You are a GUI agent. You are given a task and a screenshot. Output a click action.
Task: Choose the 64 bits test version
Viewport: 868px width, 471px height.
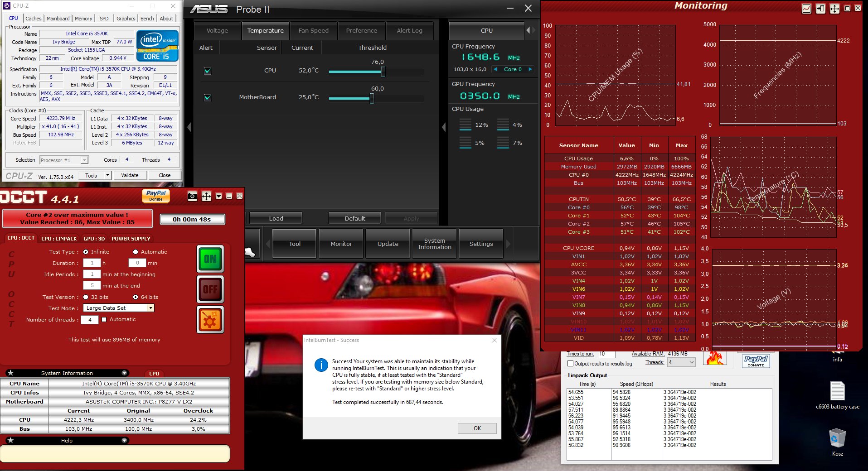click(136, 297)
